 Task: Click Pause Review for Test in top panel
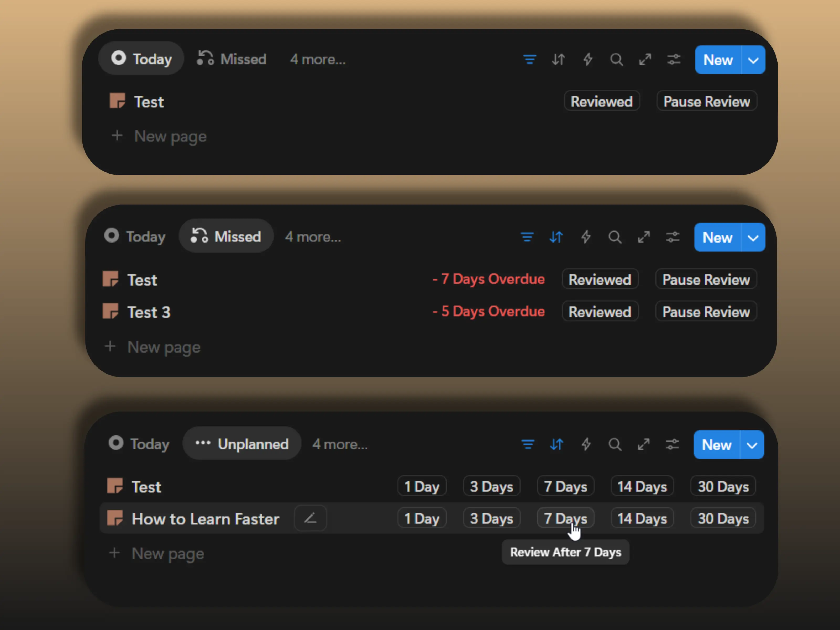pyautogui.click(x=706, y=101)
